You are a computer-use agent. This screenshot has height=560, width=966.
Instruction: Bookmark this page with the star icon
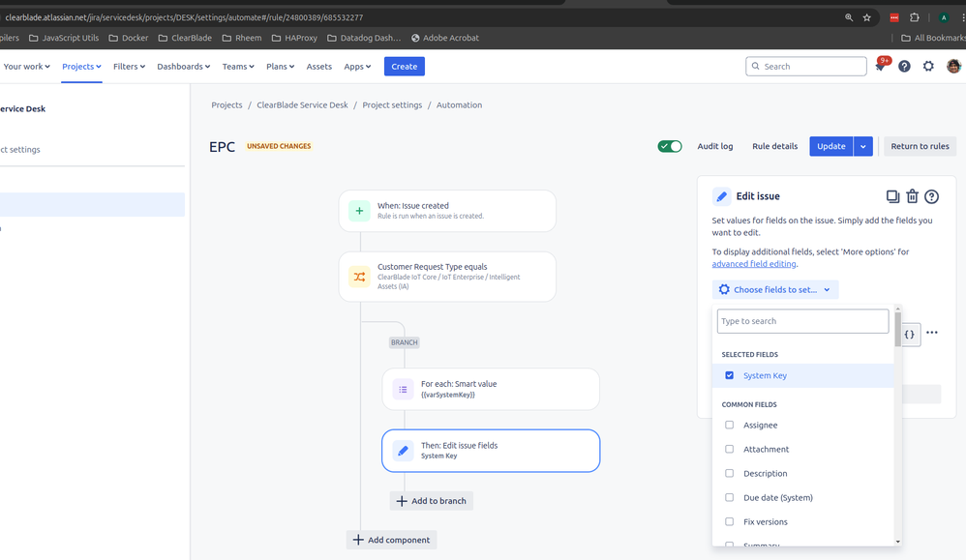(867, 17)
